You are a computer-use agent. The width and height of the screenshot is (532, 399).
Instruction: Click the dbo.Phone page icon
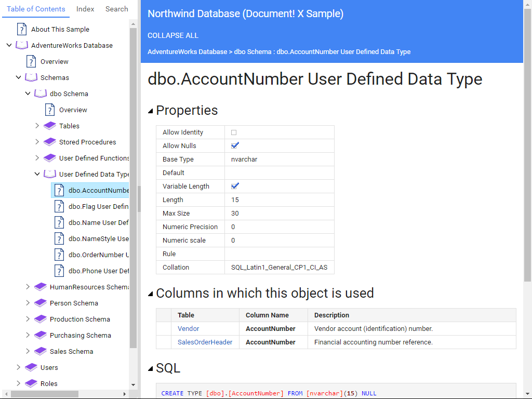point(59,271)
